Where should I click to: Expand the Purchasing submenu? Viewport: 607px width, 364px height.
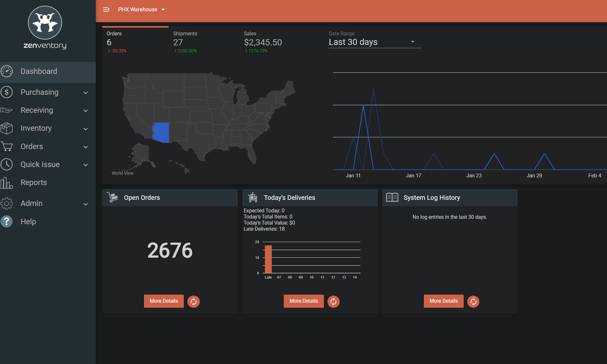(85, 92)
